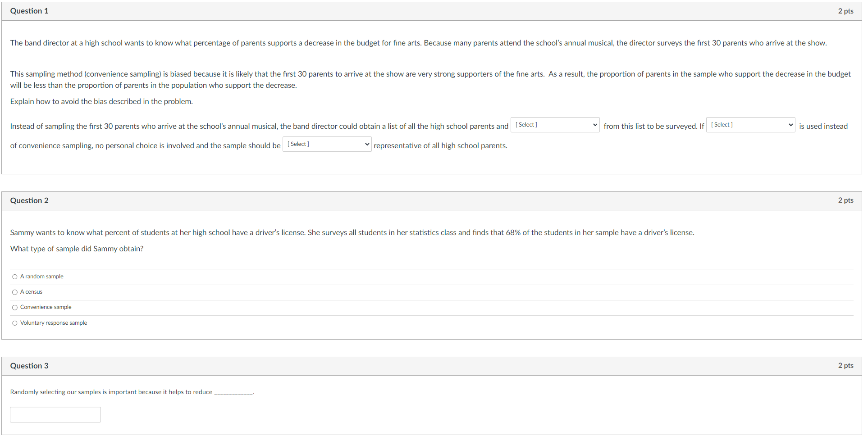Choose 'Voluntary response sample'
Image resolution: width=868 pixels, height=445 pixels.
pos(14,323)
